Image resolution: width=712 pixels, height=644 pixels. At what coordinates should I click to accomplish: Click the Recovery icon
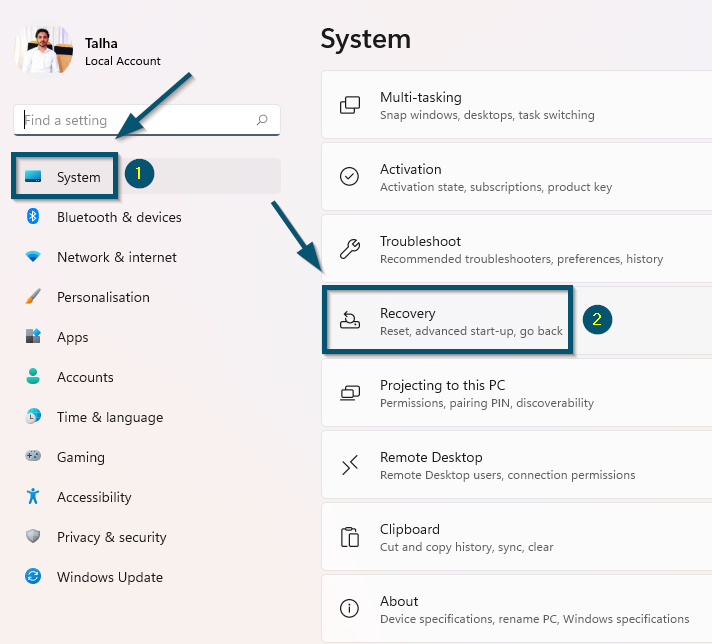[x=350, y=321]
